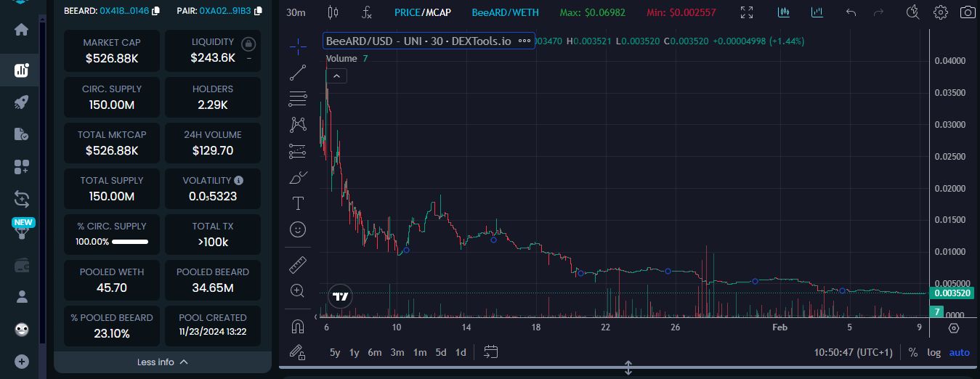Open the 30m timeframe dropdown
980x379 pixels.
coord(296,12)
